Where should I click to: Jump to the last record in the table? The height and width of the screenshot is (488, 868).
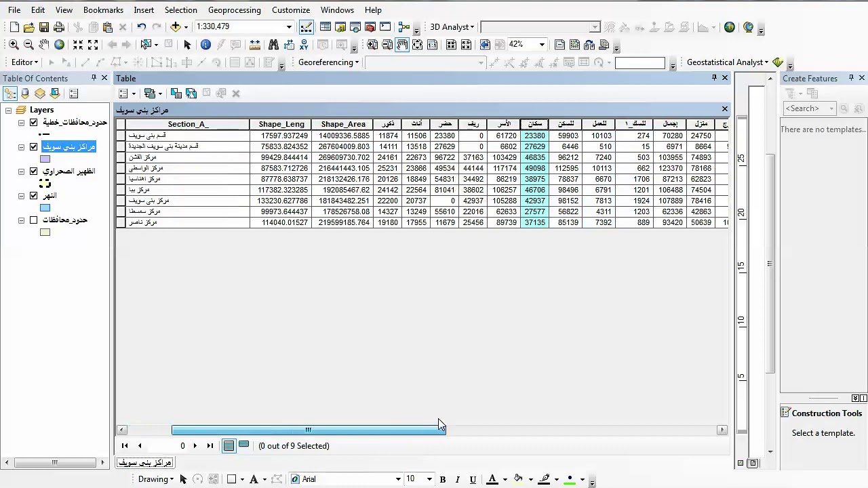[x=210, y=446]
